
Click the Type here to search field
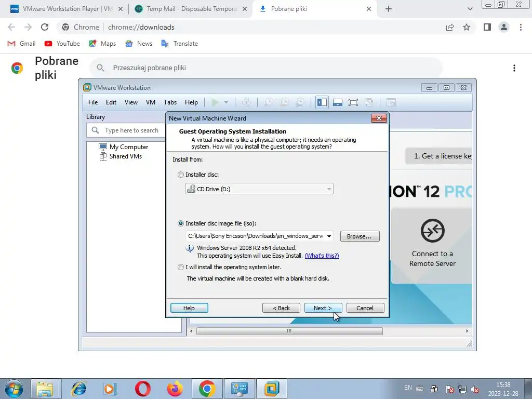click(126, 130)
